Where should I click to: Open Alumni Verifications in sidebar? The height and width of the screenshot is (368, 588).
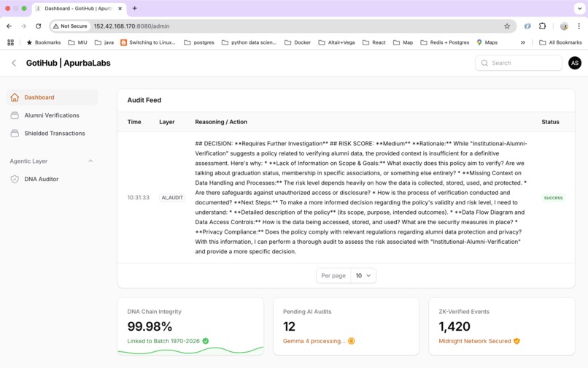(x=52, y=115)
